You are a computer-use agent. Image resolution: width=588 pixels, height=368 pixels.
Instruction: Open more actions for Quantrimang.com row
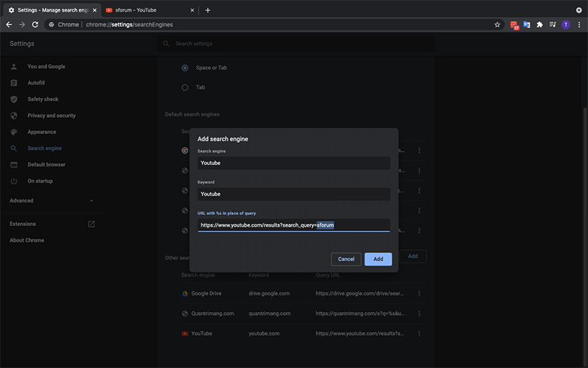[420, 313]
